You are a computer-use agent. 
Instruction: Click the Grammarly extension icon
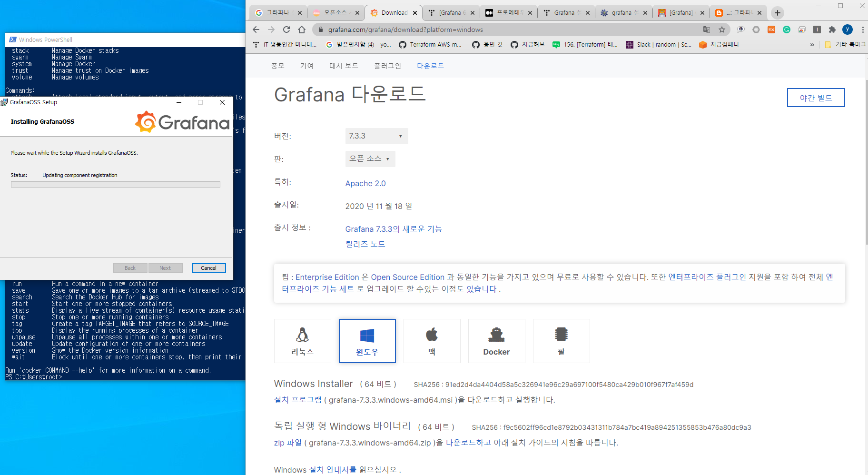787,30
